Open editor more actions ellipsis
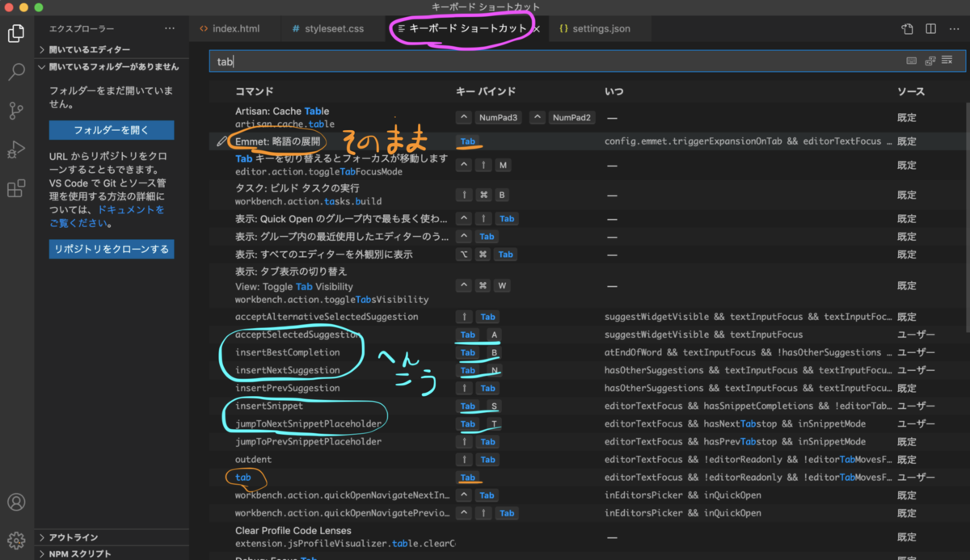This screenshot has width=970, height=560. coord(954,29)
